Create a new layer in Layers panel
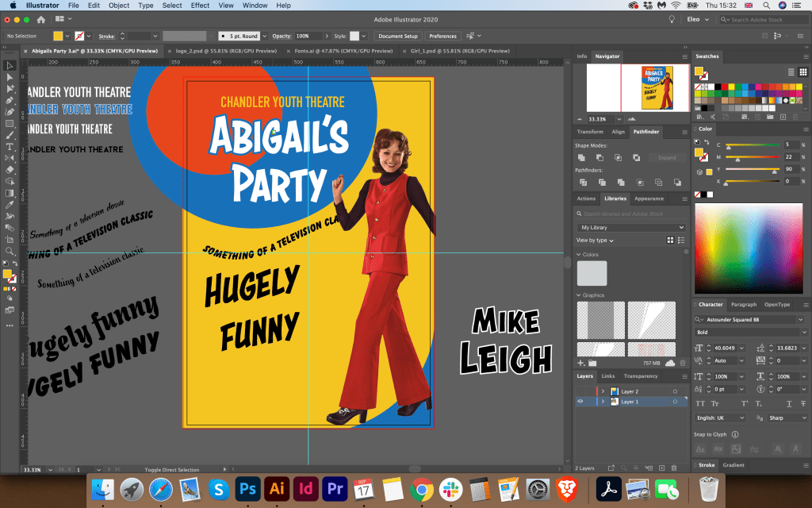The width and height of the screenshot is (812, 508). (x=660, y=468)
